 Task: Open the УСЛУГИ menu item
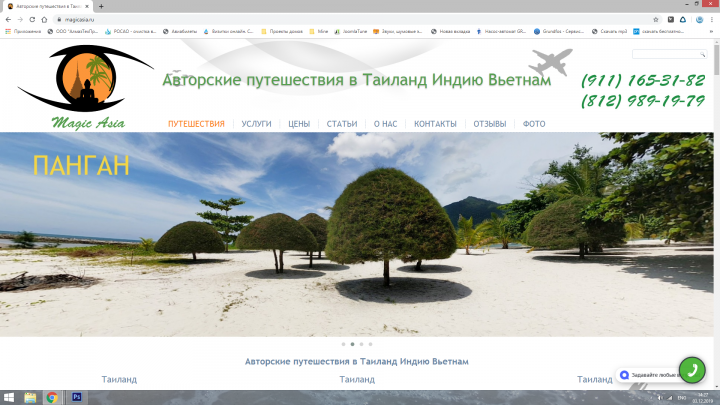click(x=256, y=124)
